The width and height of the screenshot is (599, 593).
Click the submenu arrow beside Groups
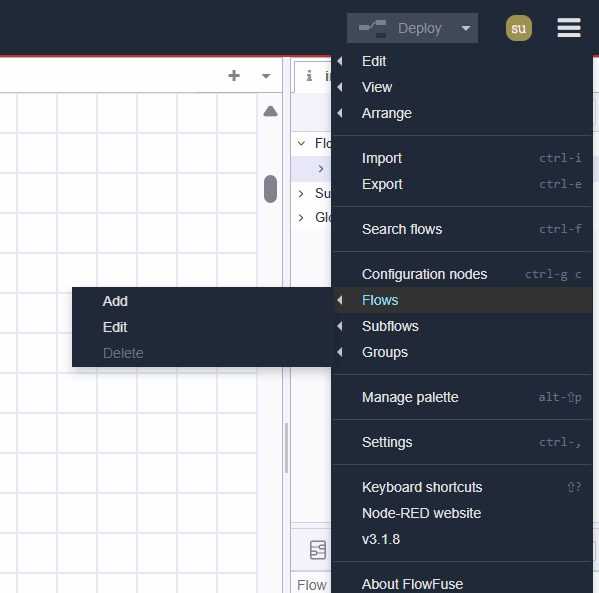340,352
